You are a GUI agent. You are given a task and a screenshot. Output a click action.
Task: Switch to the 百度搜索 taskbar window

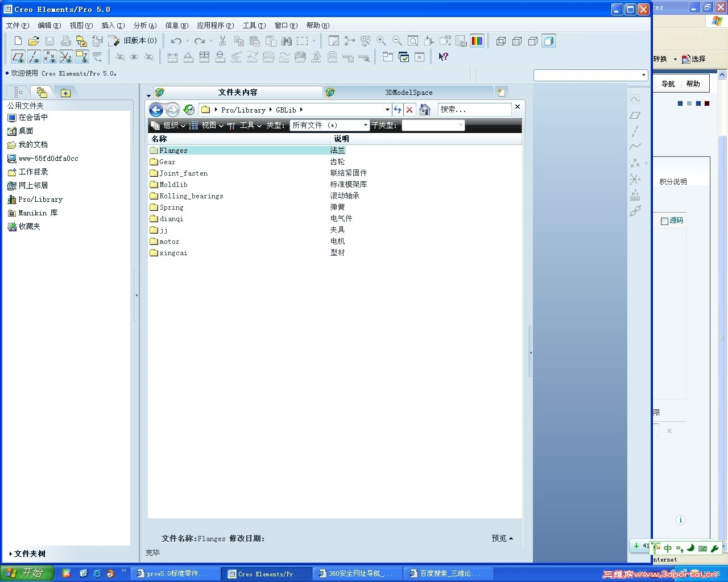448,574
